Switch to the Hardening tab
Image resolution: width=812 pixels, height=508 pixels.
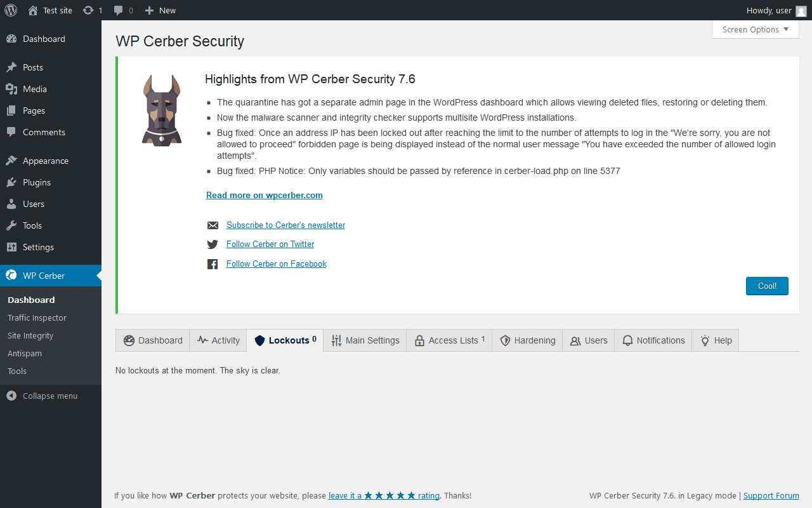click(x=528, y=340)
